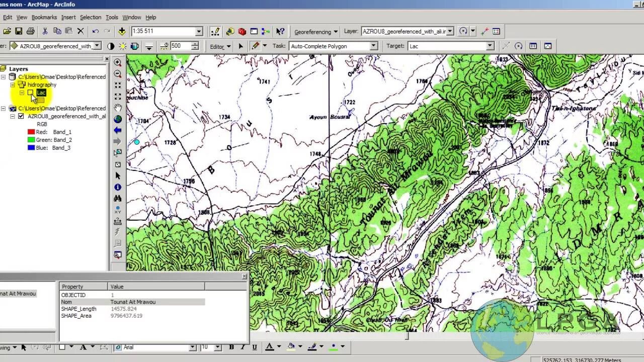Click the flicker rate 500 field

coord(180,46)
